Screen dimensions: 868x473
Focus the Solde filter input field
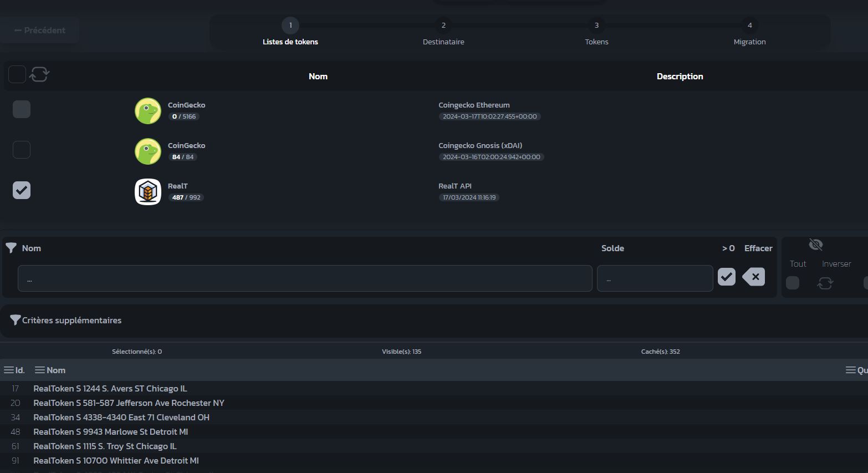click(655, 278)
